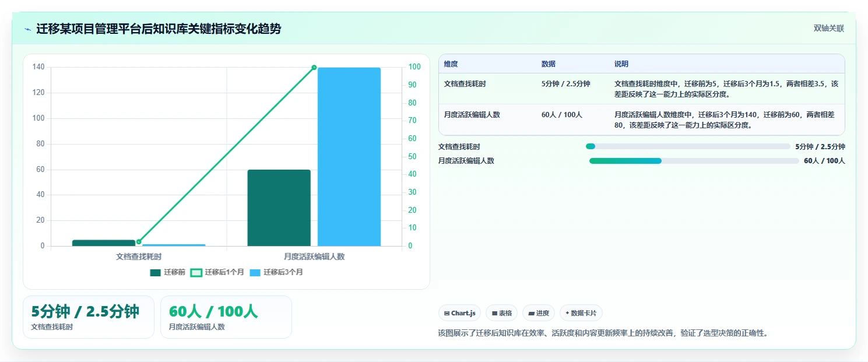
Task: Click the 5分钟 / 2.5分钟 table data cell
Action: [x=565, y=84]
